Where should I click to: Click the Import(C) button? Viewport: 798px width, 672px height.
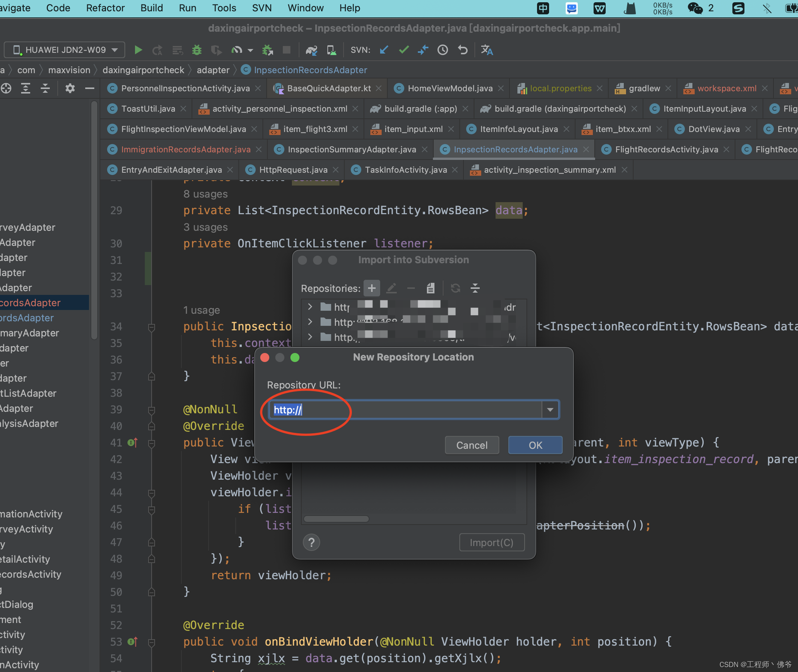491,542
